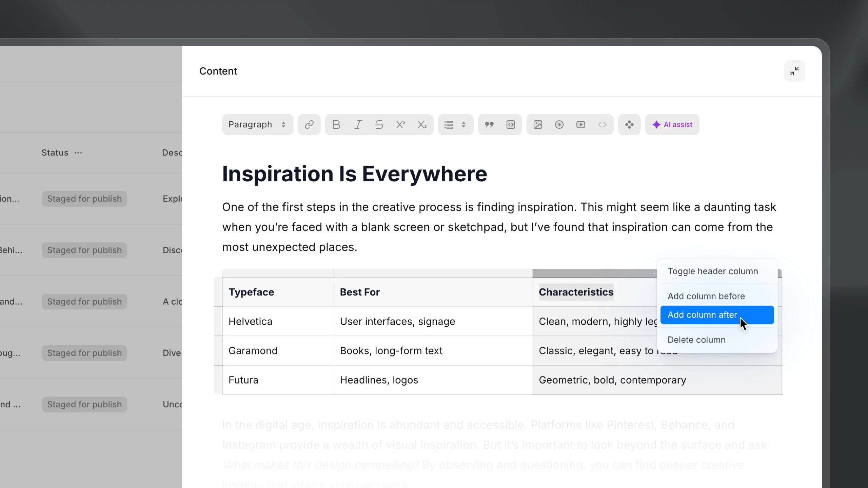Select Delete column from the menu
Image resolution: width=868 pixels, height=488 pixels.
click(x=696, y=340)
